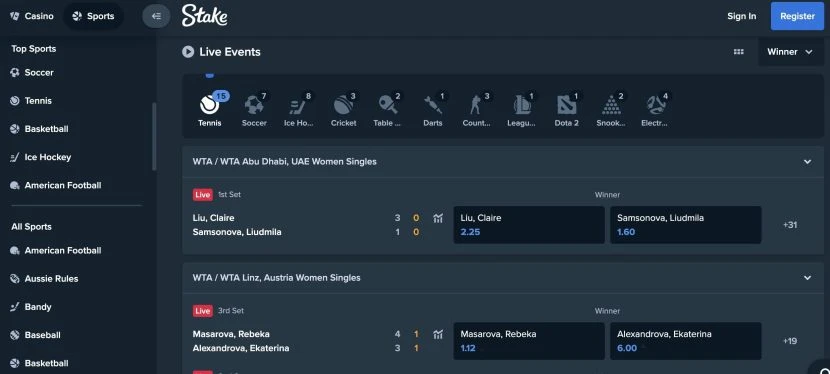The image size is (830, 374).
Task: Click the sidebar vertical scrollbar
Action: click(154, 136)
